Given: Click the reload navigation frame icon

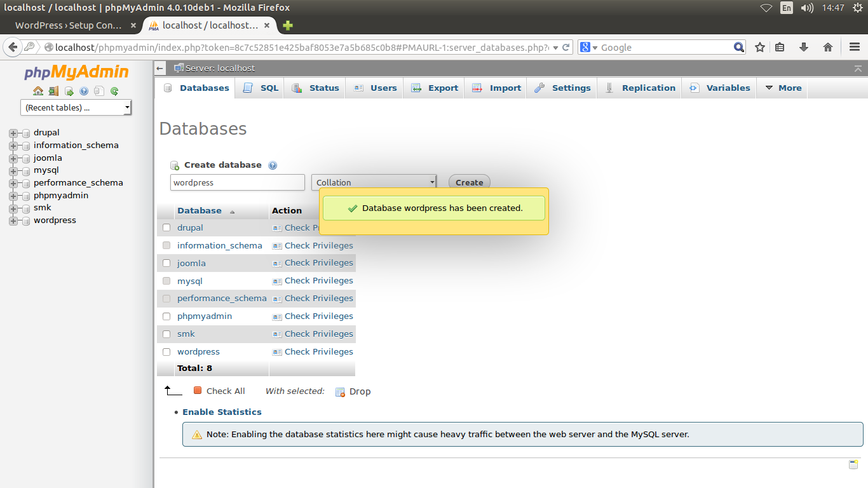Looking at the screenshot, I should click(114, 91).
